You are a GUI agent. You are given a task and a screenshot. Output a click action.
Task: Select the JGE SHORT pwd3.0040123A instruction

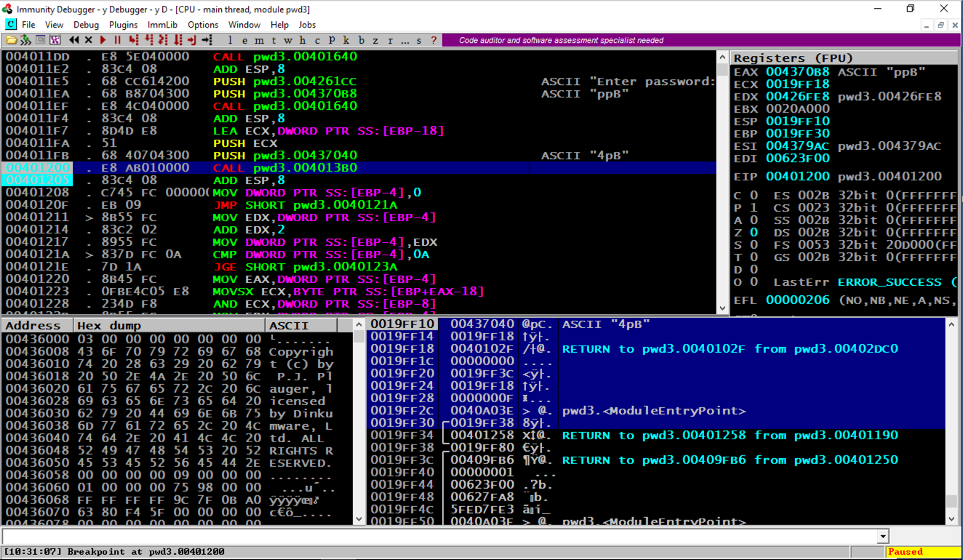(x=359, y=267)
